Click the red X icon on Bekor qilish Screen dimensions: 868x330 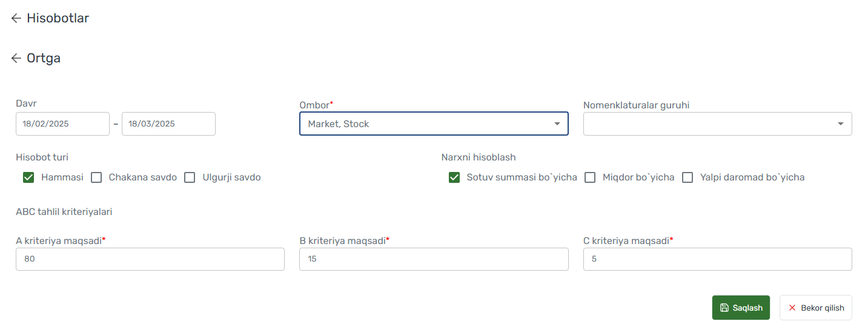(792, 308)
